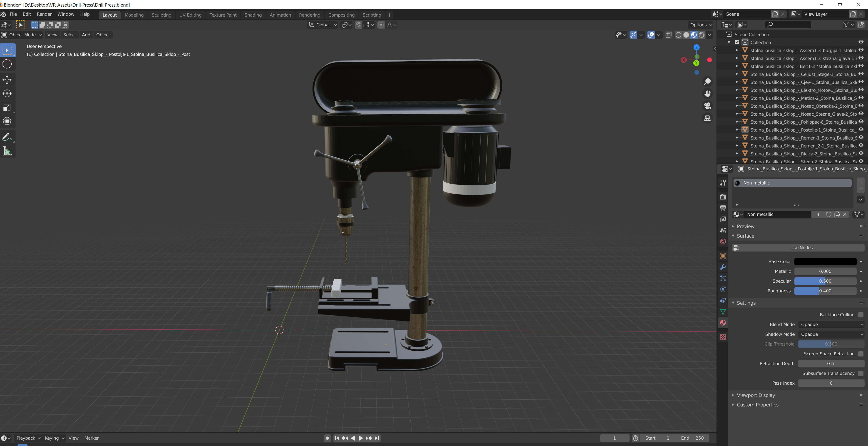Toggle the Collection exclude checkbox in outliner

tap(737, 42)
